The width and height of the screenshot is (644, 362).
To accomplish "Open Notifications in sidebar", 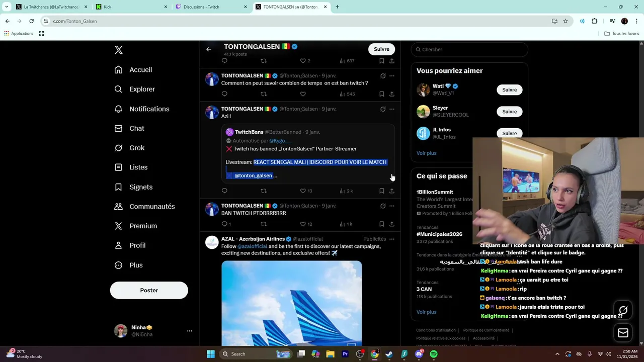I will click(x=142, y=109).
